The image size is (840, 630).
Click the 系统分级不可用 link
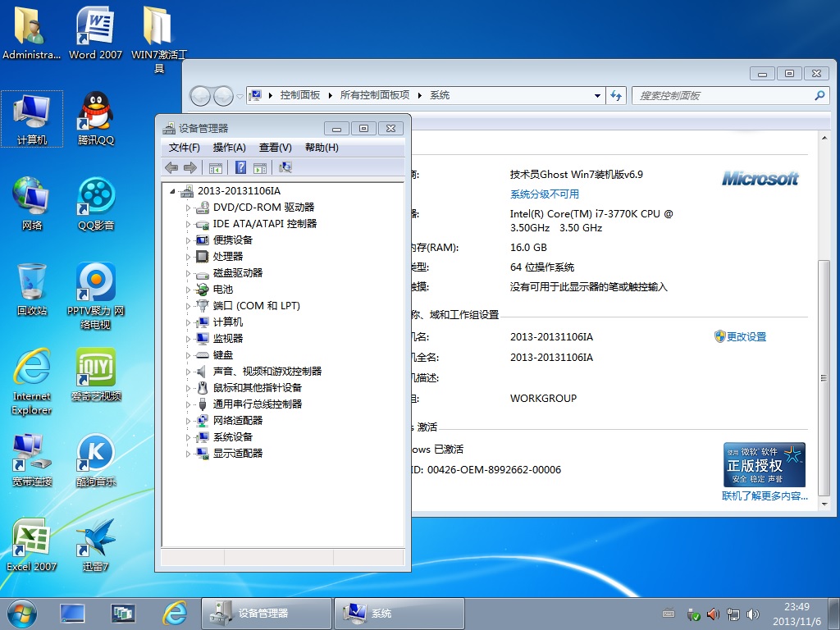(x=545, y=194)
